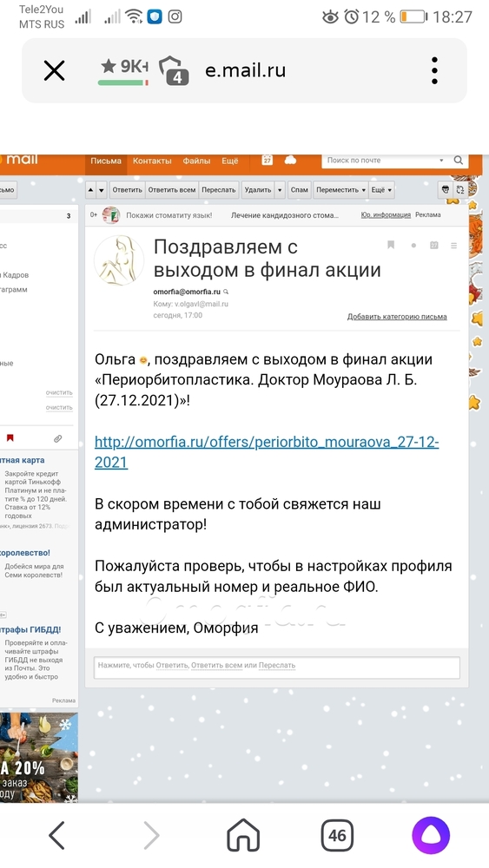Click the calendar event icon in message header
The height and width of the screenshot is (868, 489).
pos(434,246)
